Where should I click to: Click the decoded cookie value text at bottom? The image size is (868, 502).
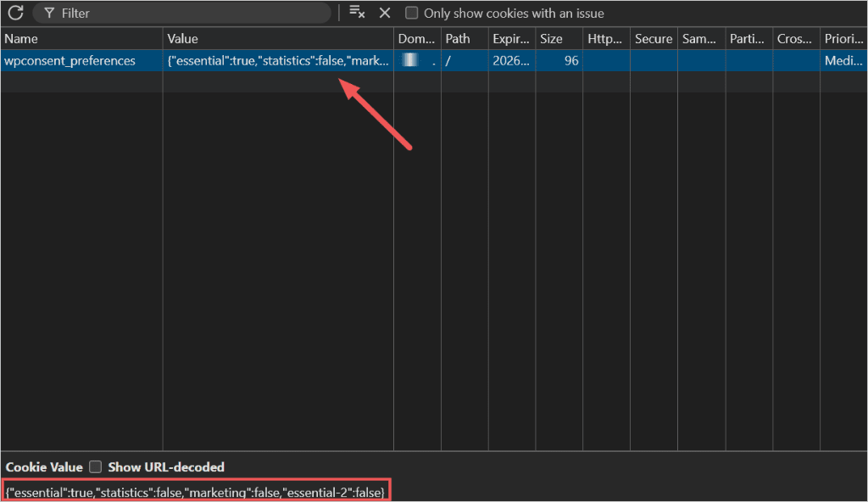coord(195,492)
